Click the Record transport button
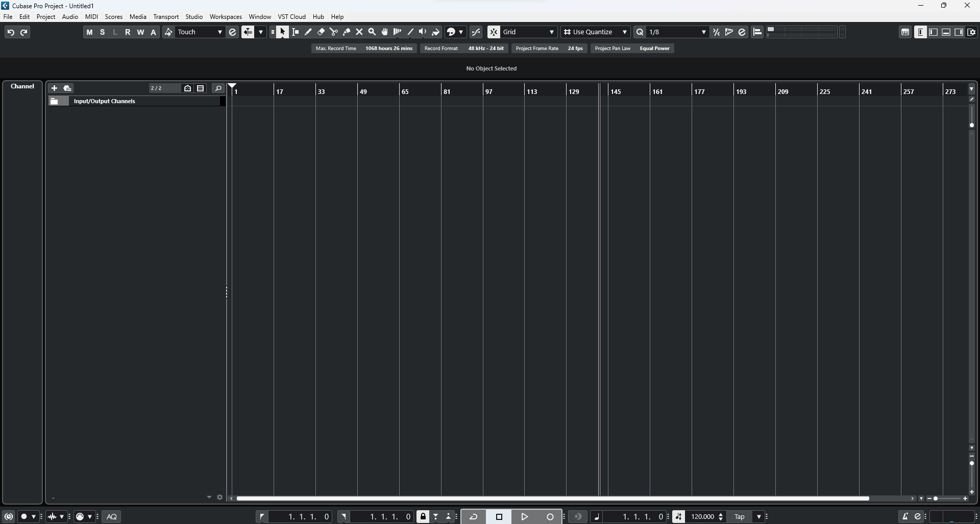The image size is (980, 524). click(550, 517)
